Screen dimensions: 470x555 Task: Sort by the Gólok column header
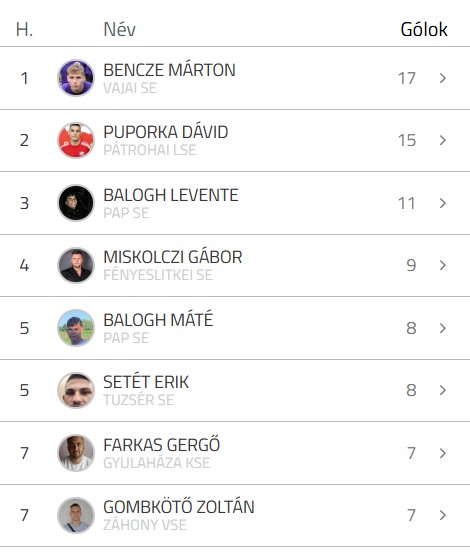coord(424,29)
